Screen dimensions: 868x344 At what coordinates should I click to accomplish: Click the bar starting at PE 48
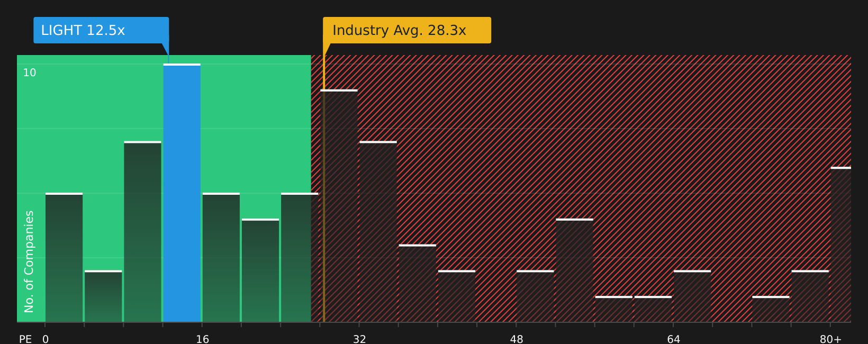point(535,296)
